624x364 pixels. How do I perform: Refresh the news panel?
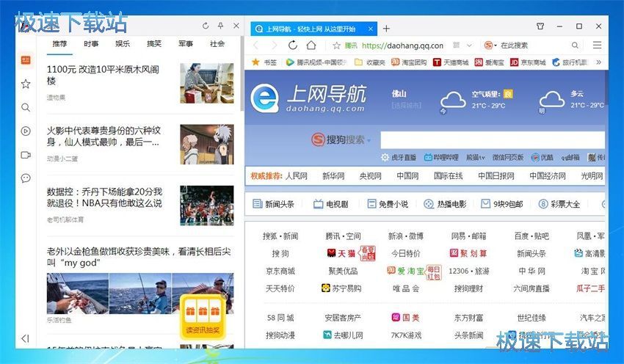click(x=206, y=26)
